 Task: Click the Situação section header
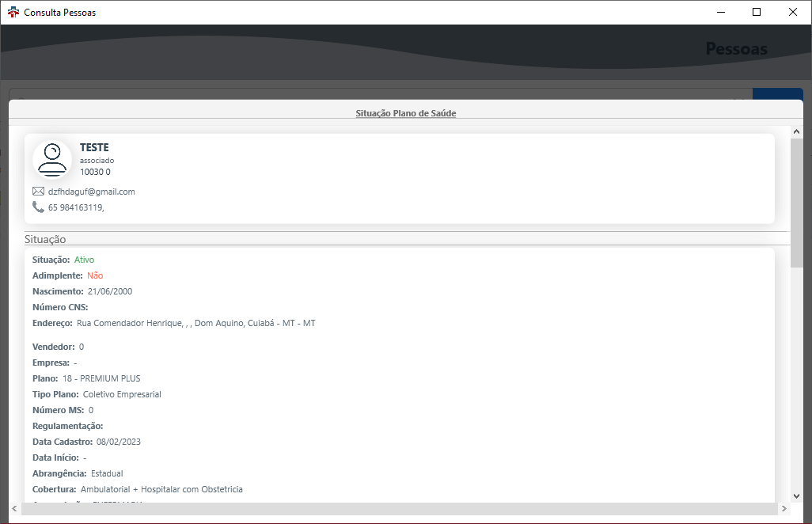click(45, 239)
